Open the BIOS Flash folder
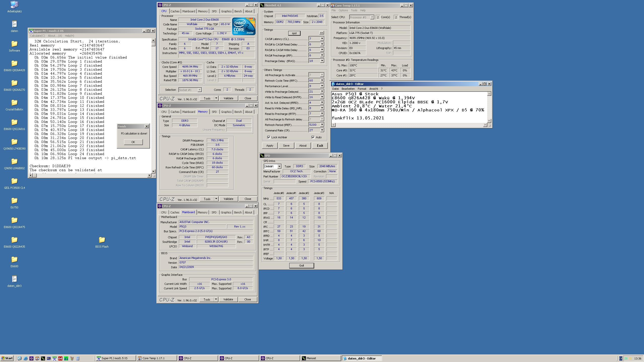The width and height of the screenshot is (644, 362). [102, 242]
